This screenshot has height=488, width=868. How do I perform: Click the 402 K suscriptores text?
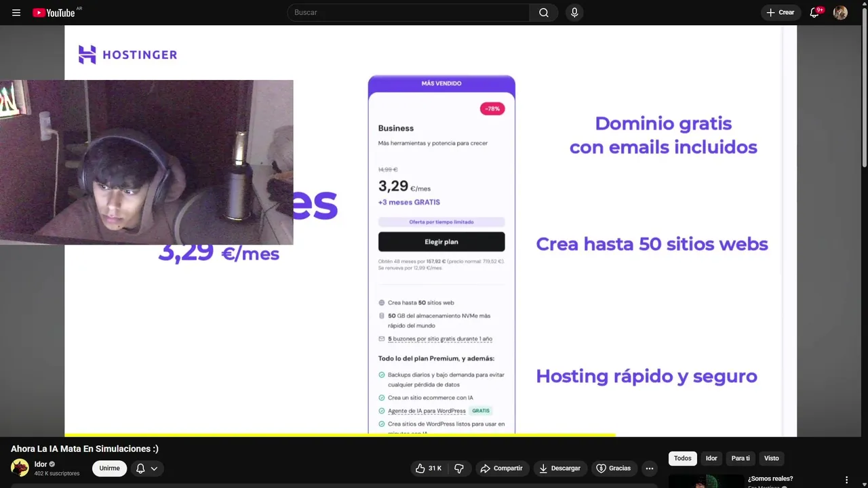pyautogui.click(x=57, y=473)
